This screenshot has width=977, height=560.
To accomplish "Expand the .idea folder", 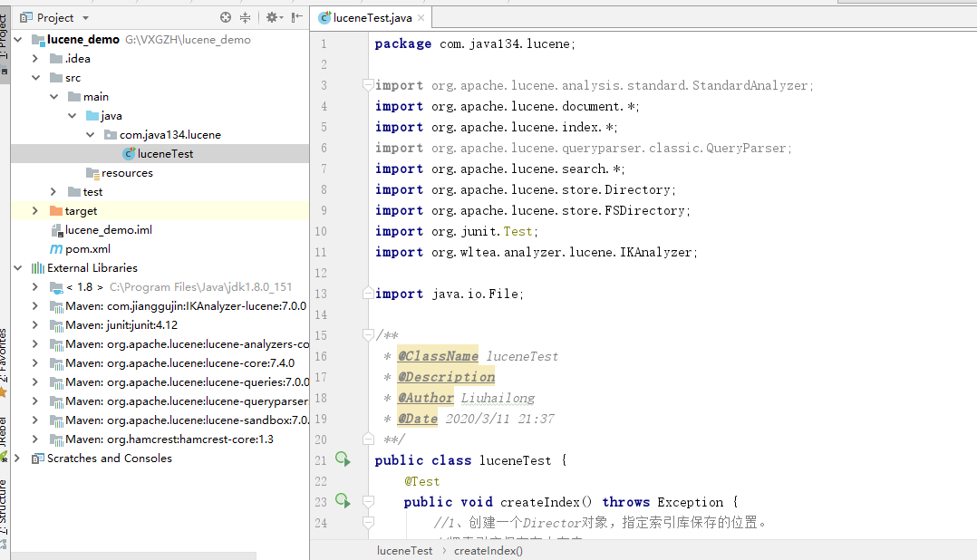I will [35, 59].
